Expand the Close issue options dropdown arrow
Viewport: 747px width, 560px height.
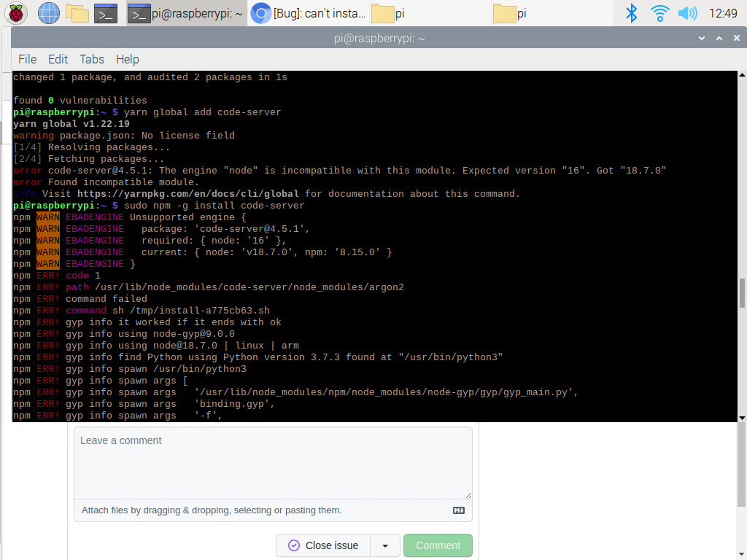[385, 545]
